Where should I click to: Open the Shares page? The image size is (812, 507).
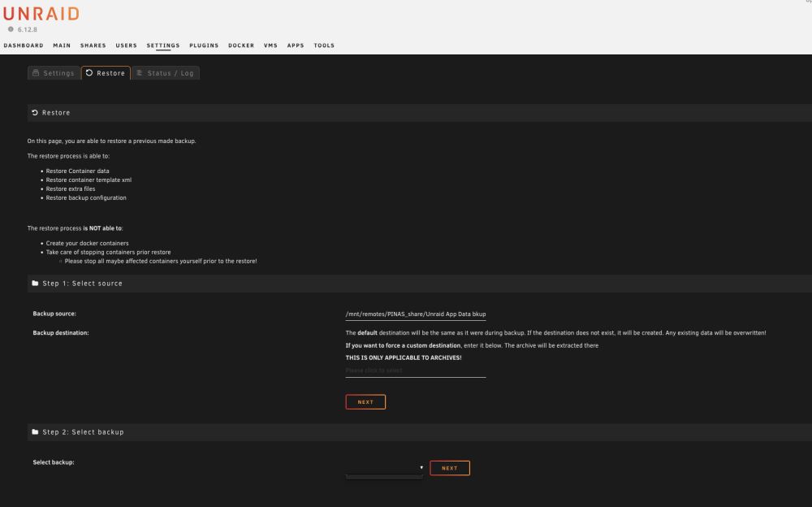tap(93, 45)
